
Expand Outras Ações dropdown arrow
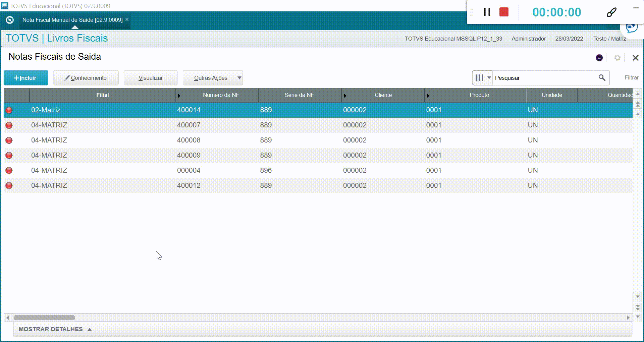(239, 78)
